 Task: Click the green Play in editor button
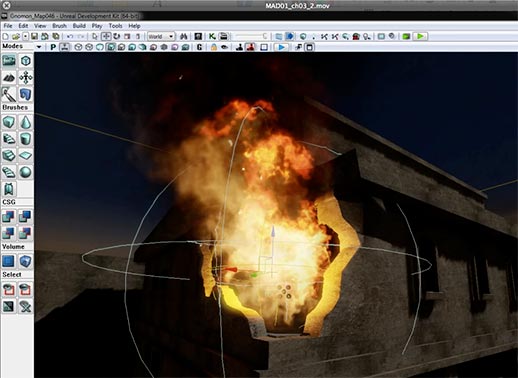pyautogui.click(x=420, y=36)
